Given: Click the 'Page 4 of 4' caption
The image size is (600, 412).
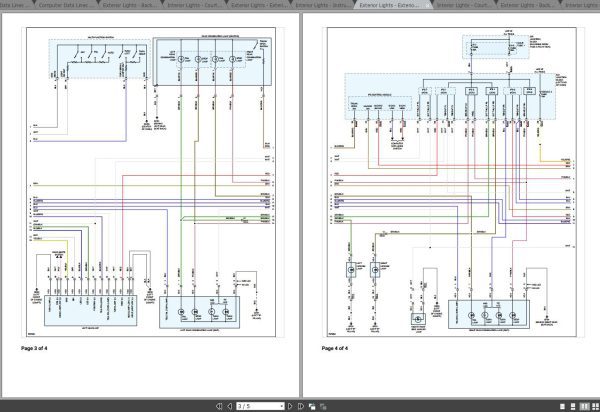Looking at the screenshot, I should pos(335,348).
